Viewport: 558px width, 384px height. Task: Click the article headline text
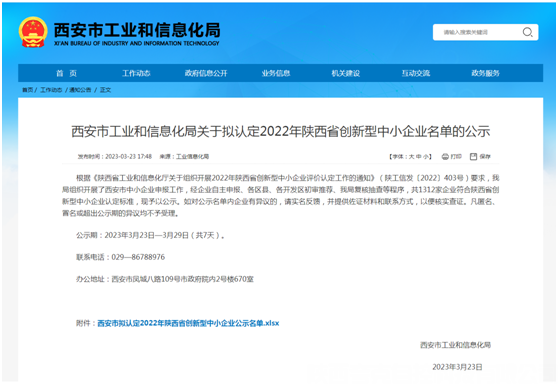(280, 131)
